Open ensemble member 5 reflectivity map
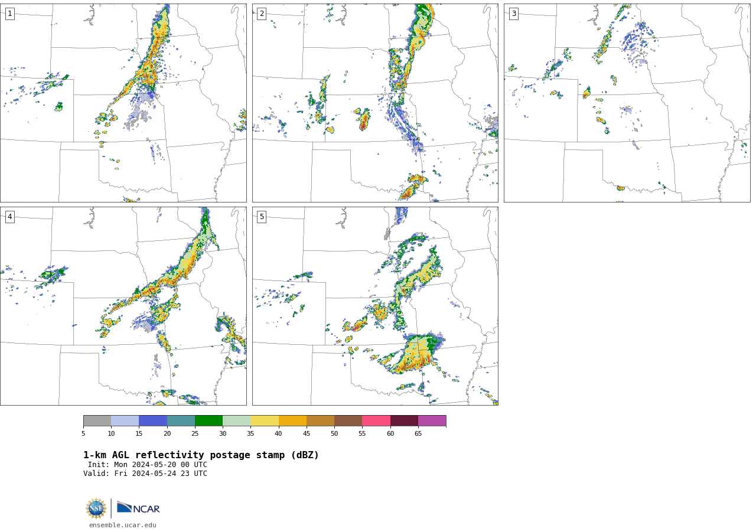 [x=375, y=306]
